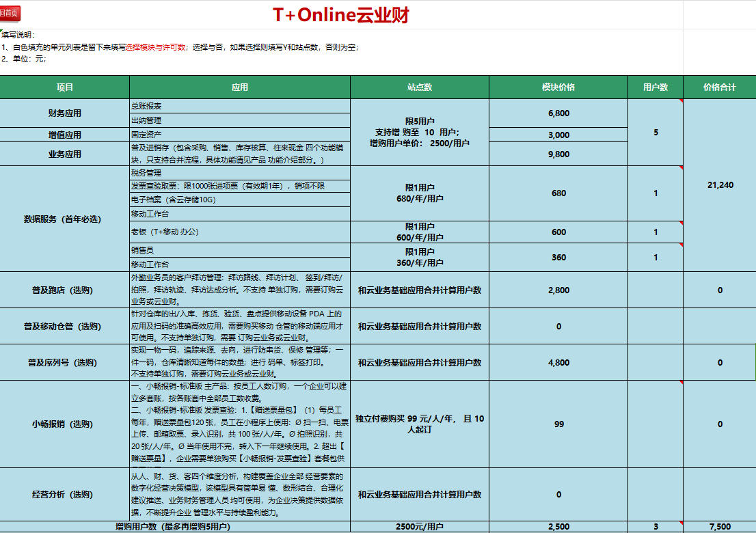
Task: Click the 限1用户 360/年/用户 cell
Action: pos(420,258)
